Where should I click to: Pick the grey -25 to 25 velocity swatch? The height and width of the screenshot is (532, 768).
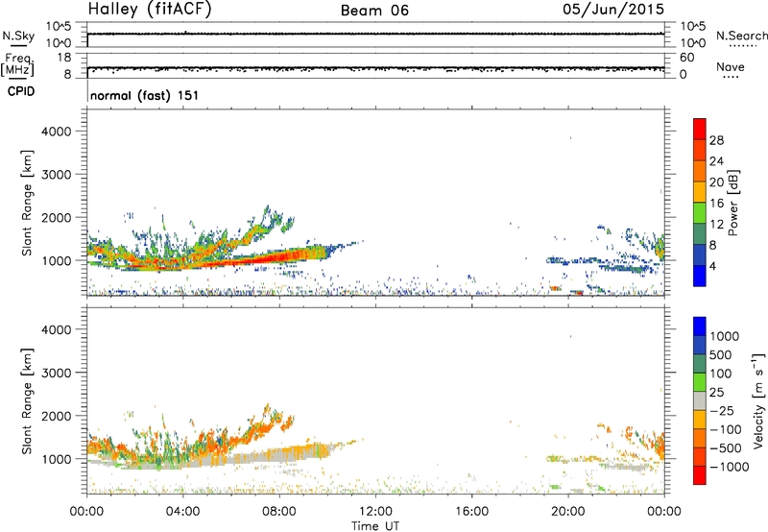click(700, 400)
